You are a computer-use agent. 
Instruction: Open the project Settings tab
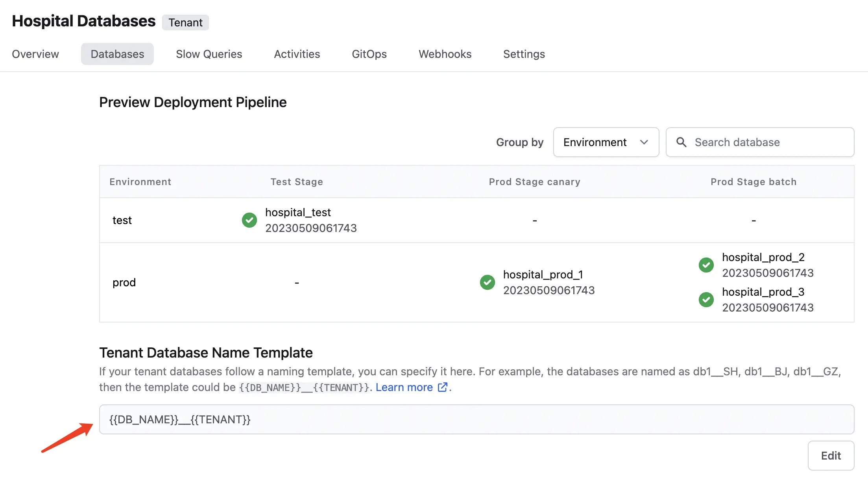coord(524,54)
